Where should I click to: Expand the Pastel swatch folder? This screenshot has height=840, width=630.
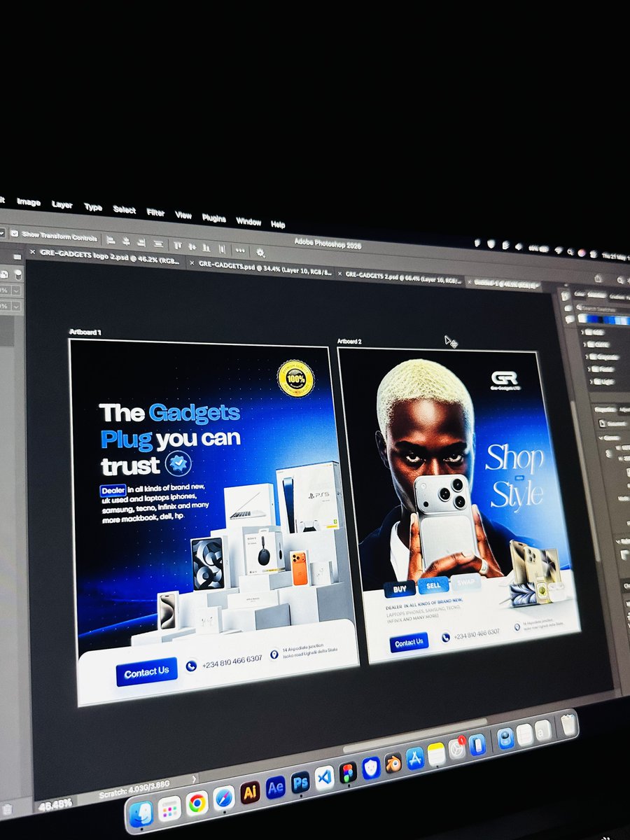click(x=587, y=369)
